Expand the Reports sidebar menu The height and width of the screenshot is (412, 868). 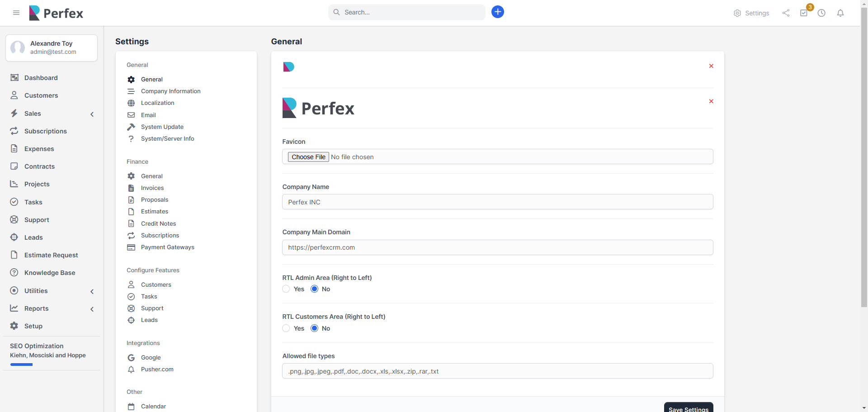(92, 309)
